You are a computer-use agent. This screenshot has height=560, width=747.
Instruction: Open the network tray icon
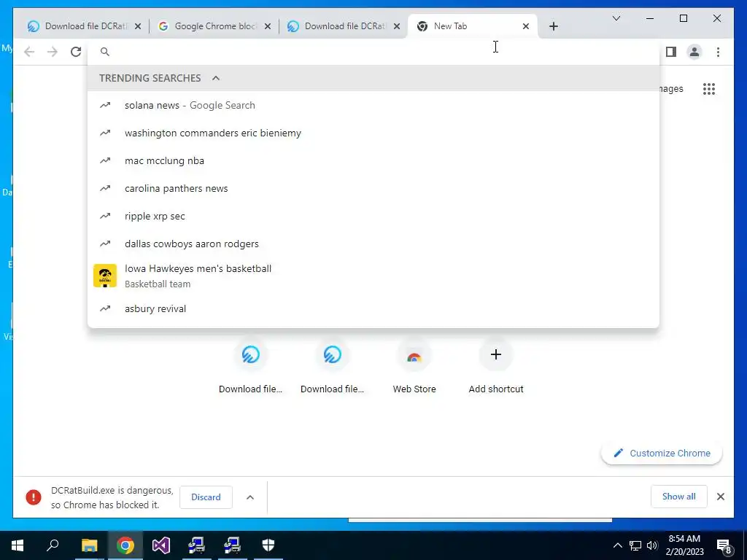(635, 545)
